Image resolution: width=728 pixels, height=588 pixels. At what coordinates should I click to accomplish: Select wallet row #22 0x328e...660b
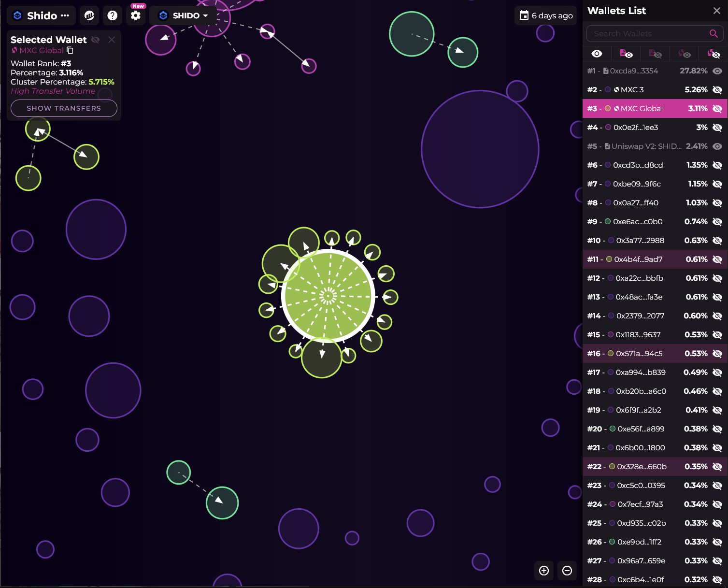coord(655,466)
